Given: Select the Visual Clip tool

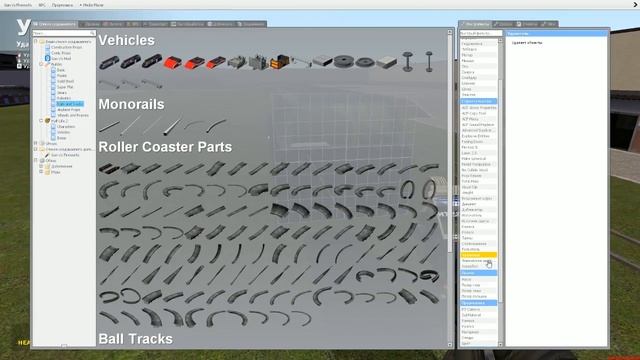Looking at the screenshot, I should click(x=469, y=187).
